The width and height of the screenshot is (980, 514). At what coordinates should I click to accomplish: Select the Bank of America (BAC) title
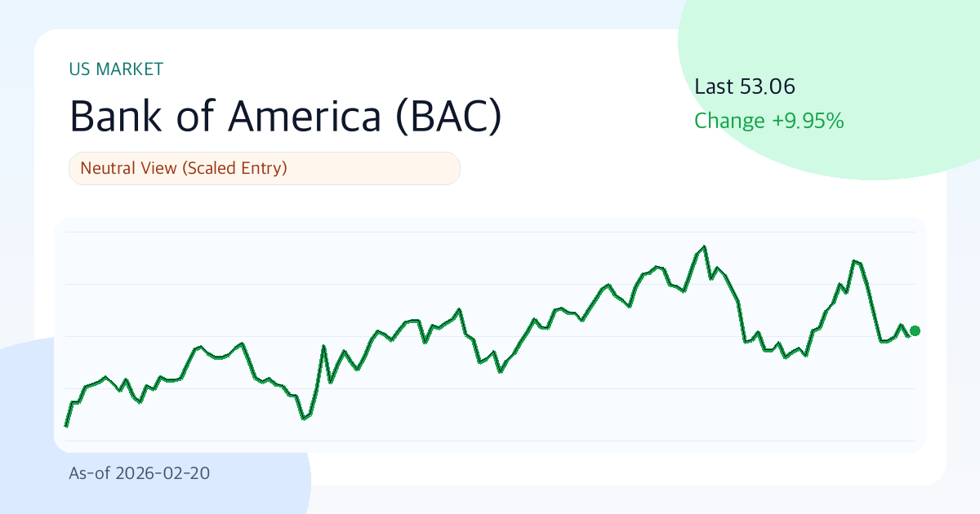point(285,117)
